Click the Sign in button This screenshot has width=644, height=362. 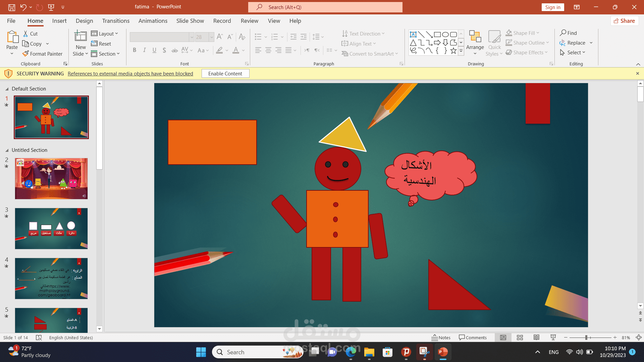(553, 7)
